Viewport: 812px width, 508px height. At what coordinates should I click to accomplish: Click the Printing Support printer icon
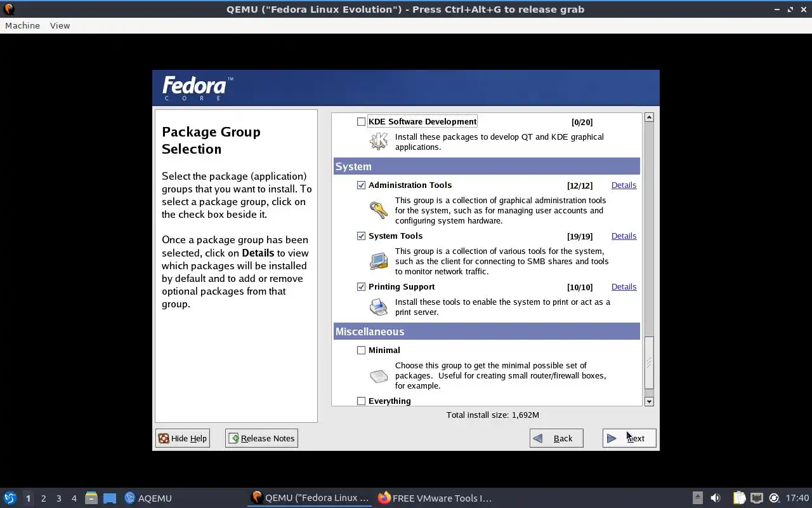click(379, 307)
